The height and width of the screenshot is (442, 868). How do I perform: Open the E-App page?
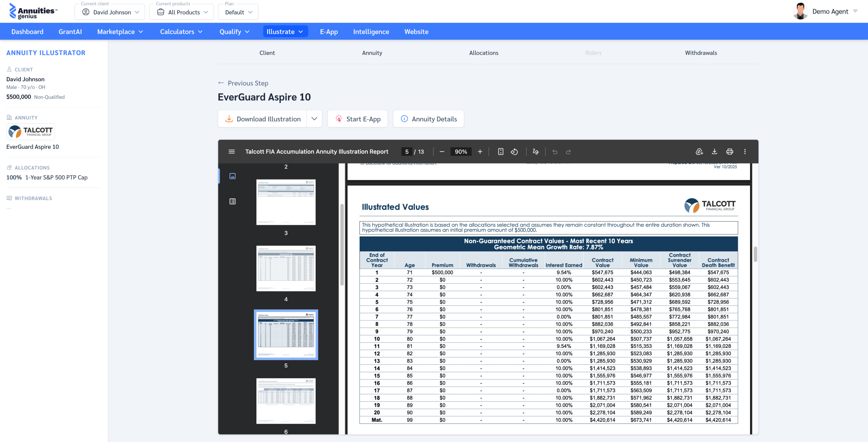click(x=329, y=31)
